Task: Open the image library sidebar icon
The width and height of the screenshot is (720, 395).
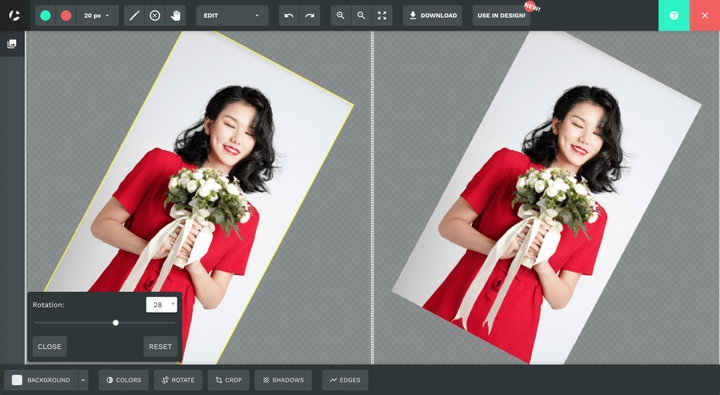Action: pos(12,44)
